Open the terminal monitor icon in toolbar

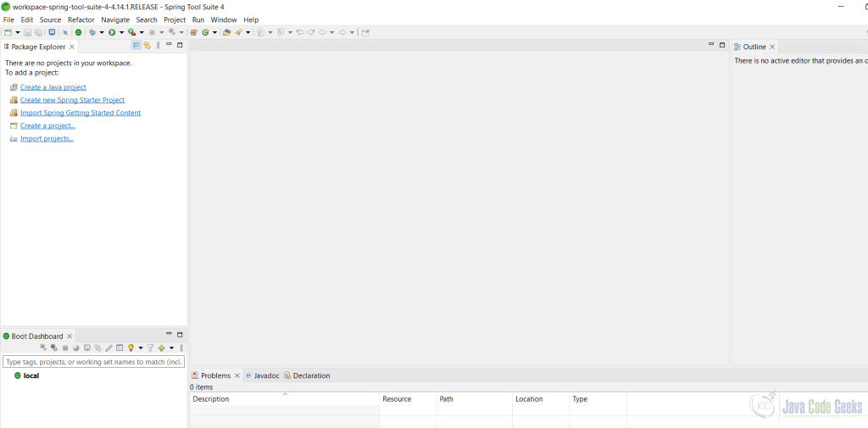[52, 32]
